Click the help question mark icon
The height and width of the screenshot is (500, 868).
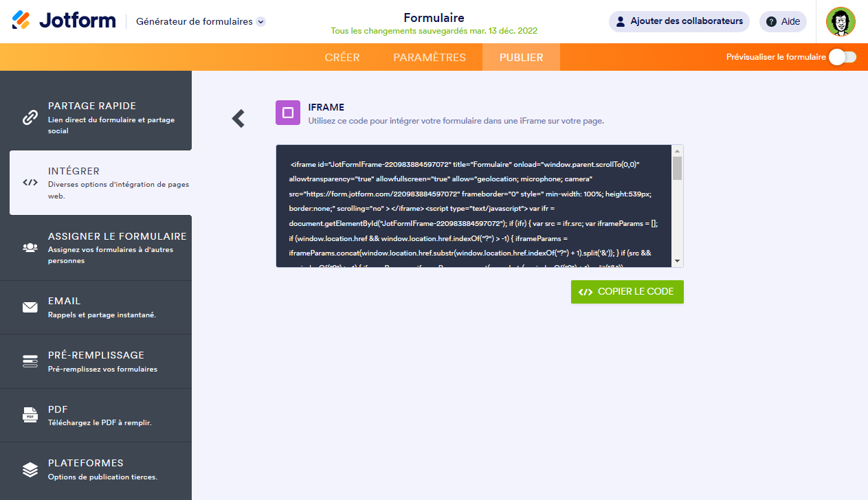(x=772, y=21)
